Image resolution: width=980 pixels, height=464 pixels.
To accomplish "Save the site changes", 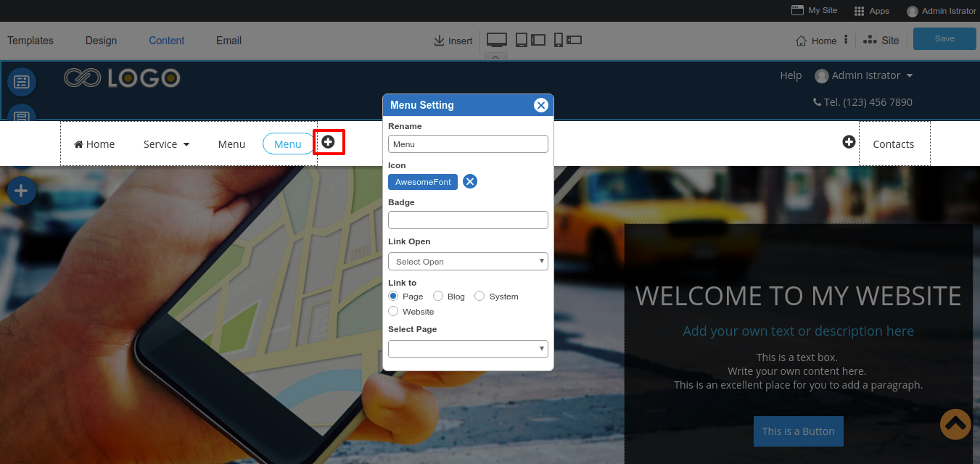I will 944,38.
